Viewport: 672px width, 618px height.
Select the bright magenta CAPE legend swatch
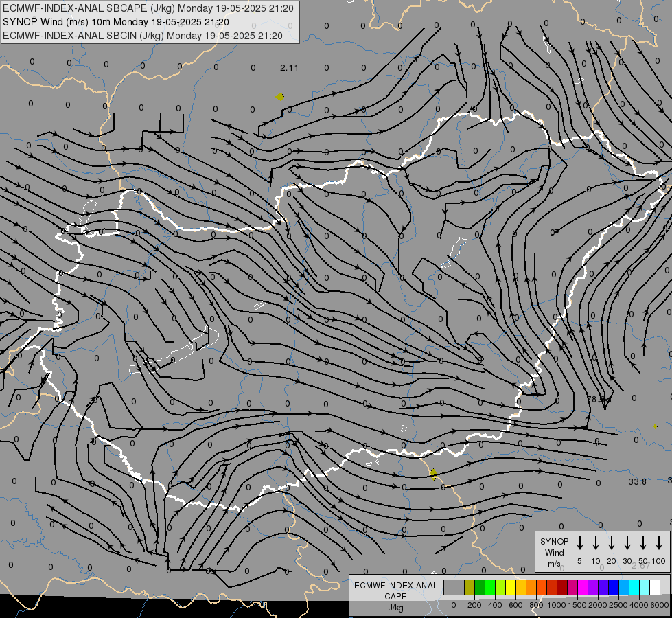[583, 587]
